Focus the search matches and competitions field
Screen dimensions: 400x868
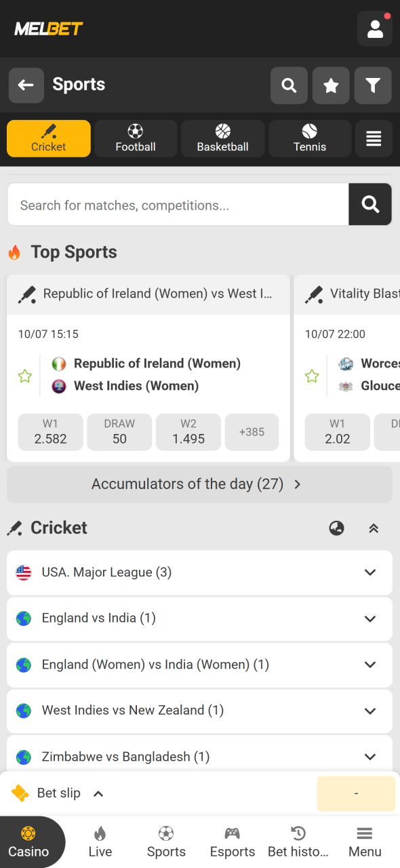click(x=178, y=205)
